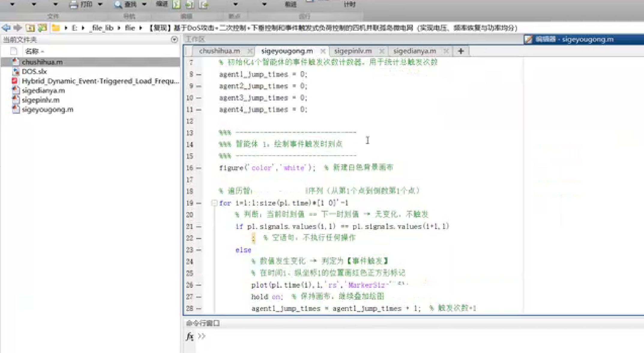Click the smart indent icon
This screenshot has height=353, width=644.
(x=177, y=4)
